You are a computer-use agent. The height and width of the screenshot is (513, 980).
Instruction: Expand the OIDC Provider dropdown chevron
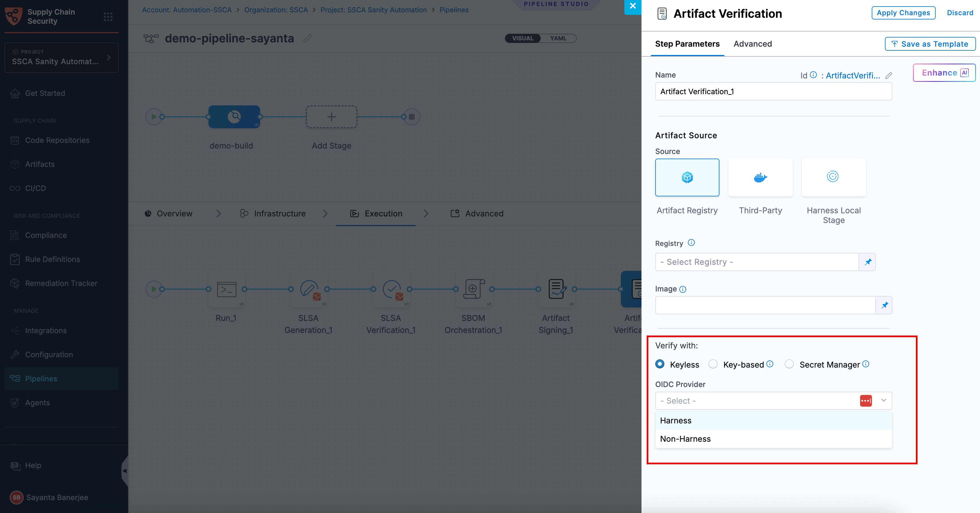pyautogui.click(x=883, y=400)
